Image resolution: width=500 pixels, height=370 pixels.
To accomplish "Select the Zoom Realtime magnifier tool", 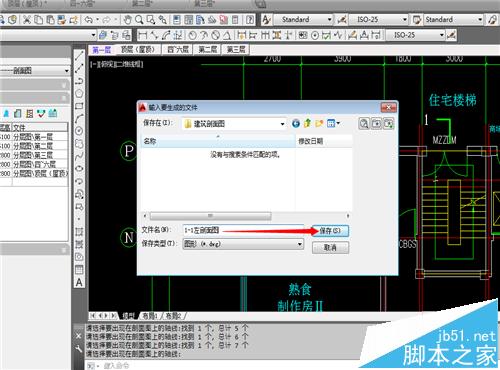I will click(x=139, y=20).
